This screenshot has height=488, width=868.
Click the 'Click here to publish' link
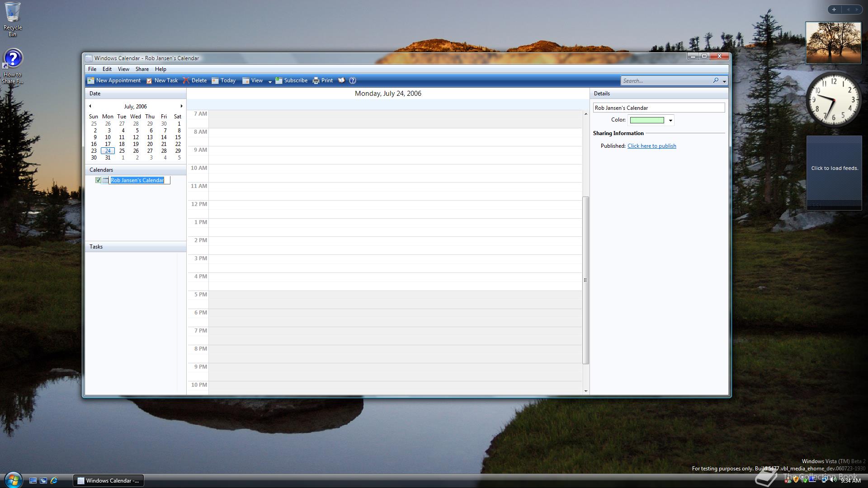[x=651, y=146]
